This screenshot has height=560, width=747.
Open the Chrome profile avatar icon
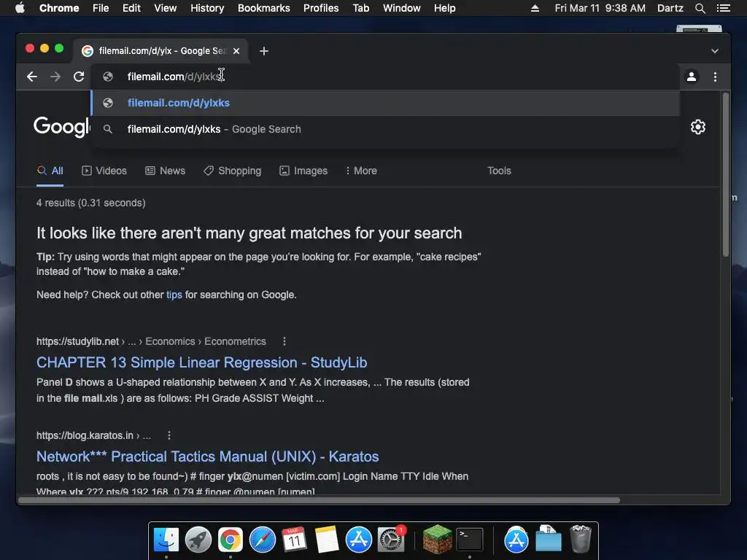tap(692, 77)
